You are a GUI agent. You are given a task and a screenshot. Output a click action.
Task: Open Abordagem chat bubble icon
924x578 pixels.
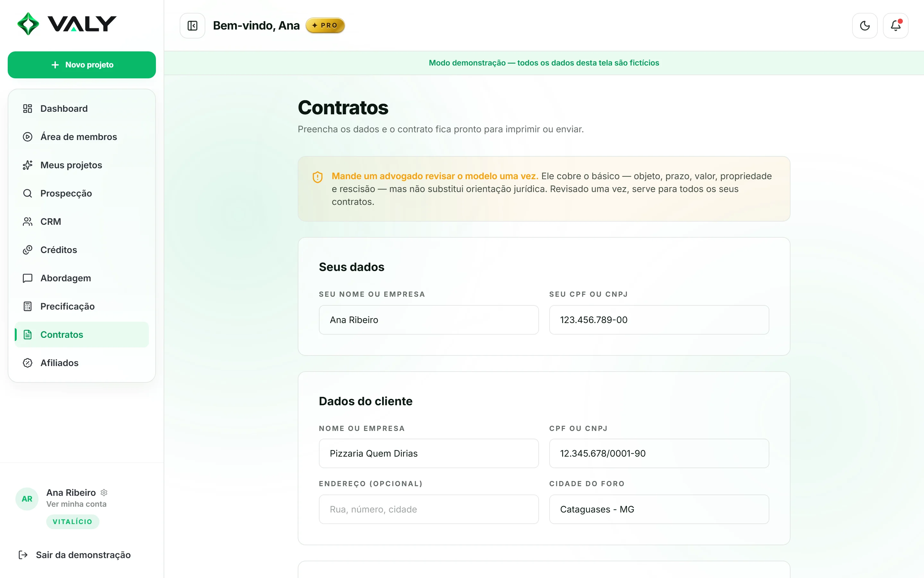[x=28, y=278]
